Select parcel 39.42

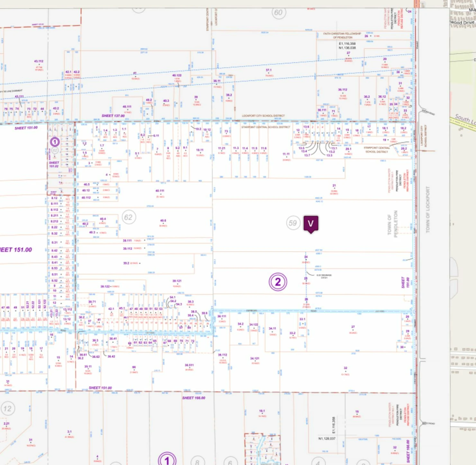pos(111,356)
